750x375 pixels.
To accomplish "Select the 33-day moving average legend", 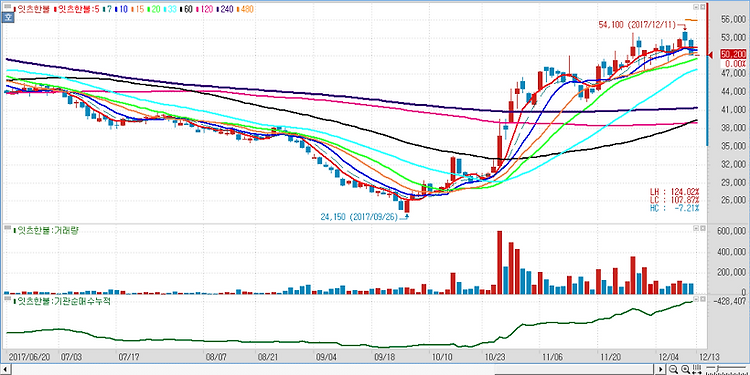I will (170, 9).
